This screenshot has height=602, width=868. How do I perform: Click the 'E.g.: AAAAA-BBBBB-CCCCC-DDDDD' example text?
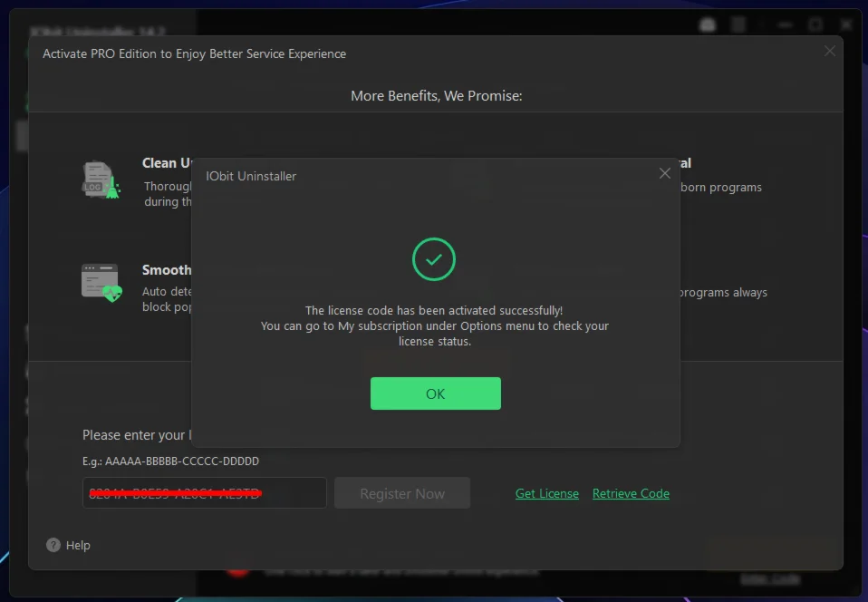point(170,461)
